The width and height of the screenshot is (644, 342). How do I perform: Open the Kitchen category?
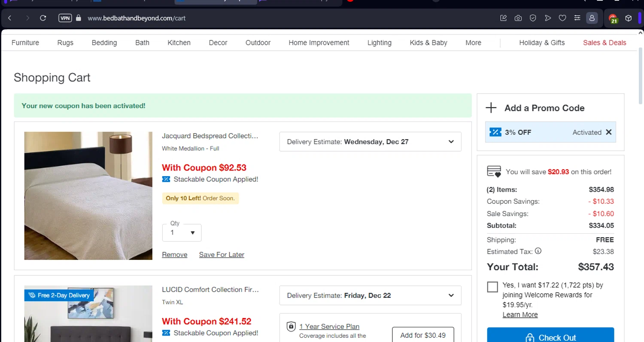[x=179, y=43]
